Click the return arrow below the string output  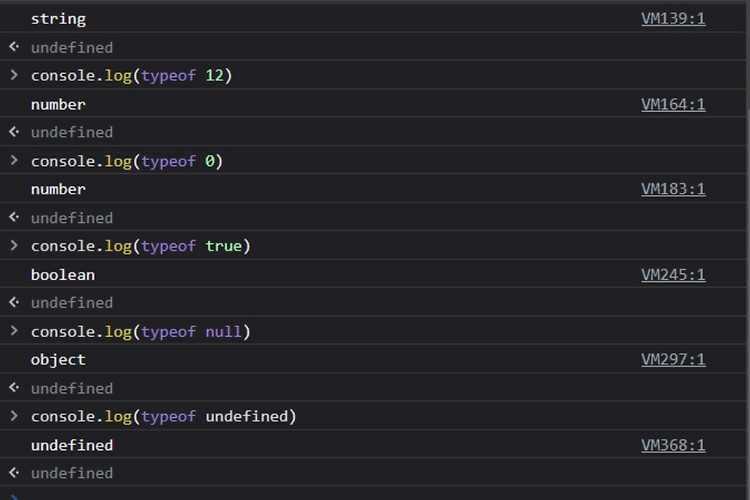click(x=14, y=46)
